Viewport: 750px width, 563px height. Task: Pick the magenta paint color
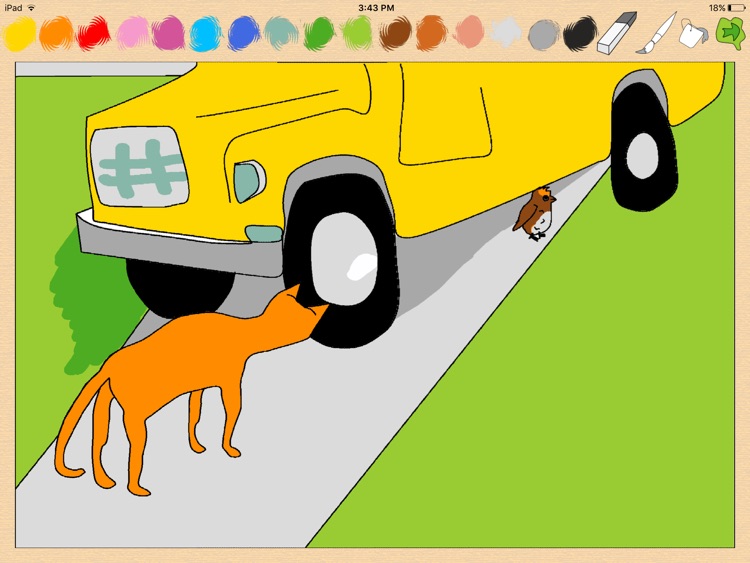[x=169, y=33]
